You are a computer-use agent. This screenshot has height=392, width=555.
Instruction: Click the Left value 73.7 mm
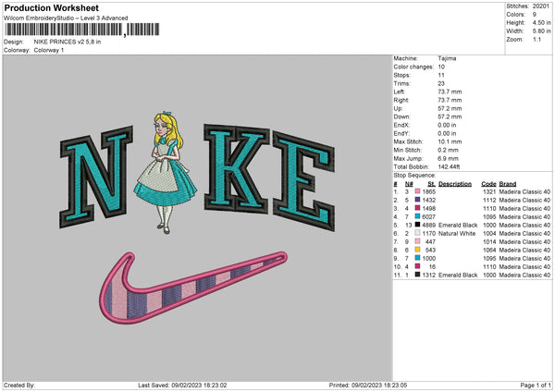(450, 92)
